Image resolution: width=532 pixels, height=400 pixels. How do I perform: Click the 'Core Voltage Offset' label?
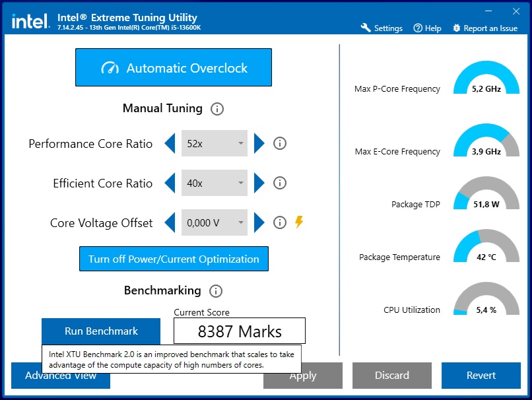(x=102, y=223)
